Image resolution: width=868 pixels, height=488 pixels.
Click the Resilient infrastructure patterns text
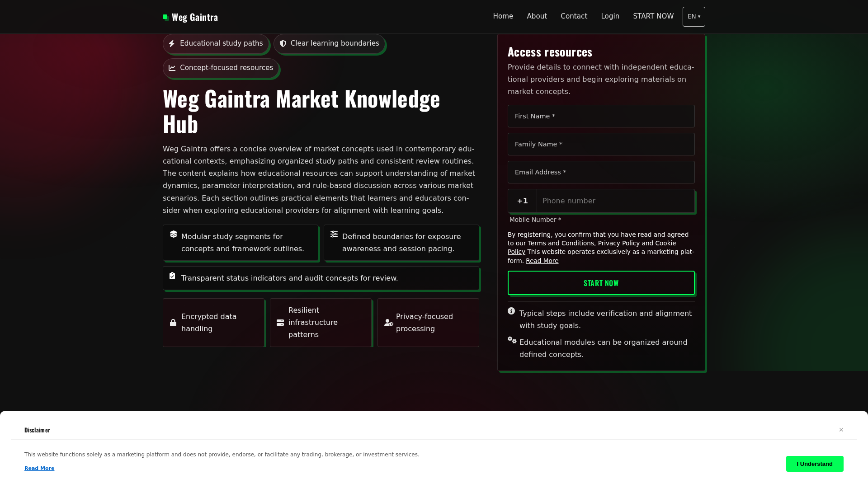313,323
